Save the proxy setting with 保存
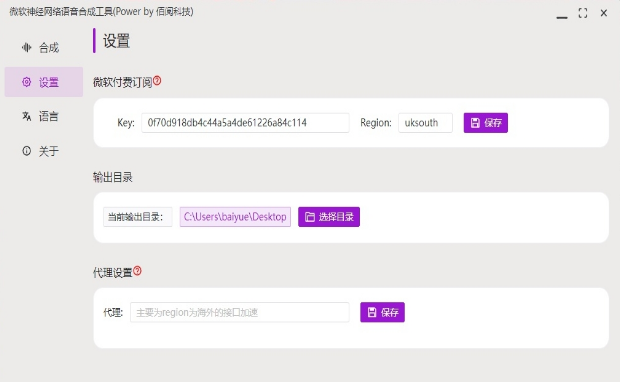620x382 pixels. coord(382,312)
